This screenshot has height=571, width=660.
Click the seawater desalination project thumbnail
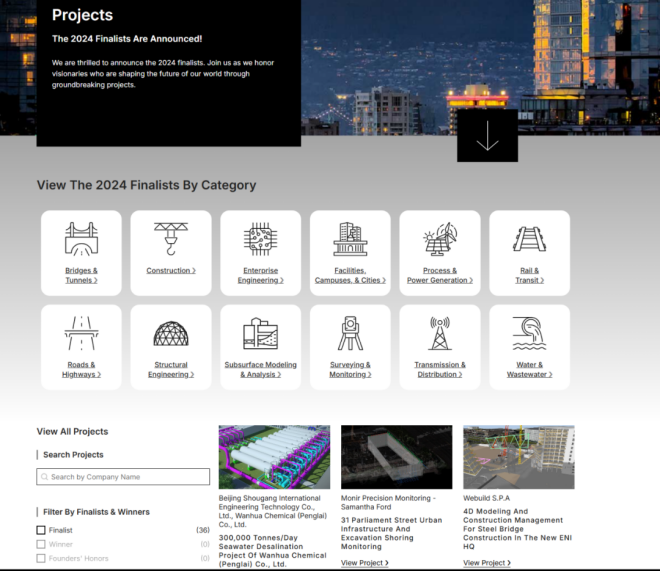274,457
